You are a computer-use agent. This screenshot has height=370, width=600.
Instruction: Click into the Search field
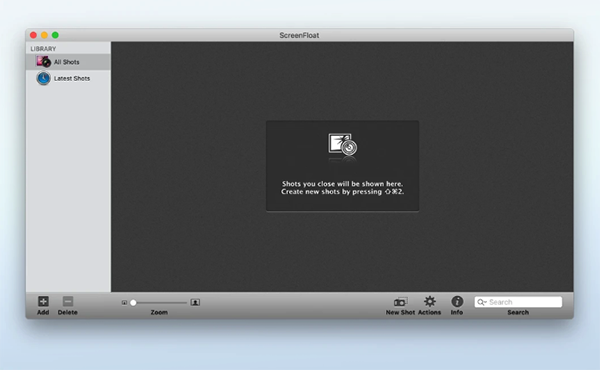518,302
